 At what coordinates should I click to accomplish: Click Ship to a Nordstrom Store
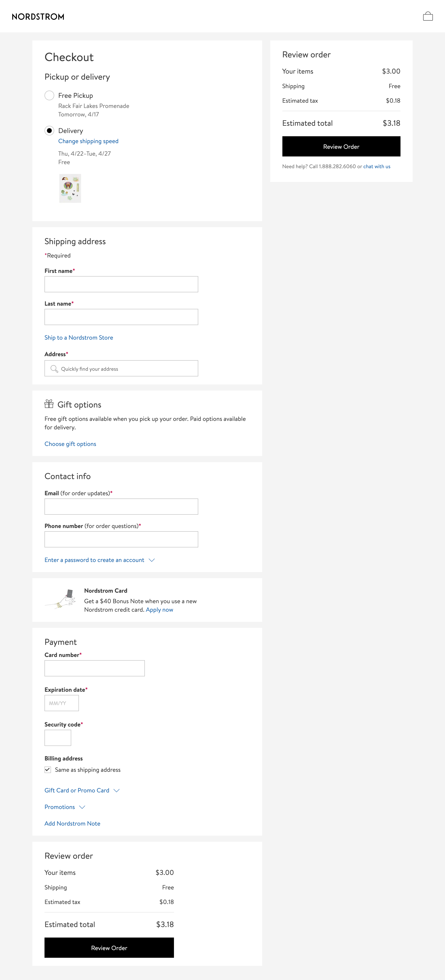coord(78,337)
